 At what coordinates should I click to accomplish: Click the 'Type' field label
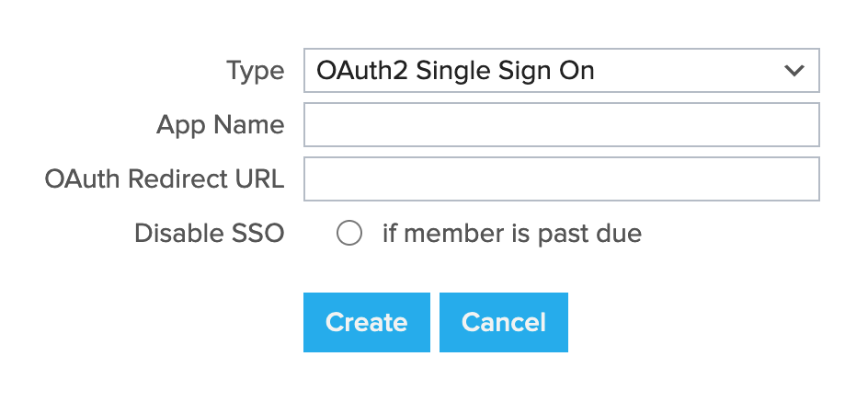point(255,71)
